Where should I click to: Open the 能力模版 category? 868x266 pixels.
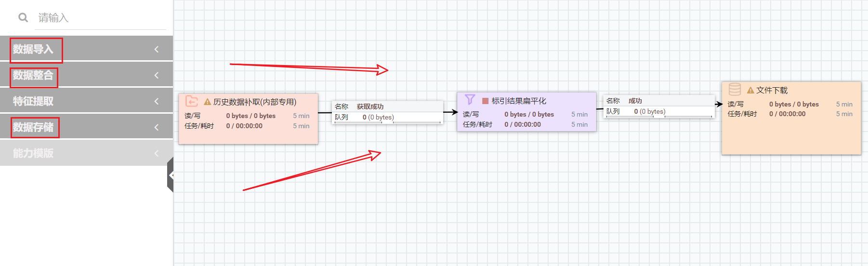pyautogui.click(x=33, y=153)
